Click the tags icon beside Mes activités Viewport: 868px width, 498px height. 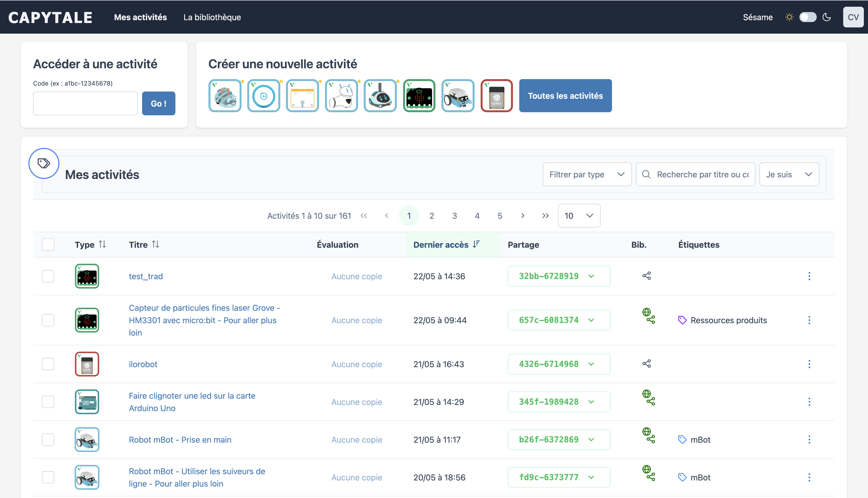point(44,163)
